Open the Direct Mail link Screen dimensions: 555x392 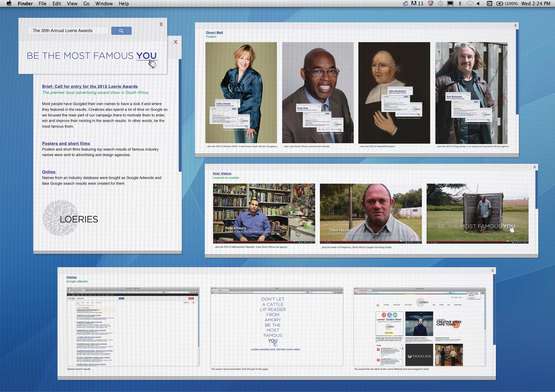coord(214,32)
